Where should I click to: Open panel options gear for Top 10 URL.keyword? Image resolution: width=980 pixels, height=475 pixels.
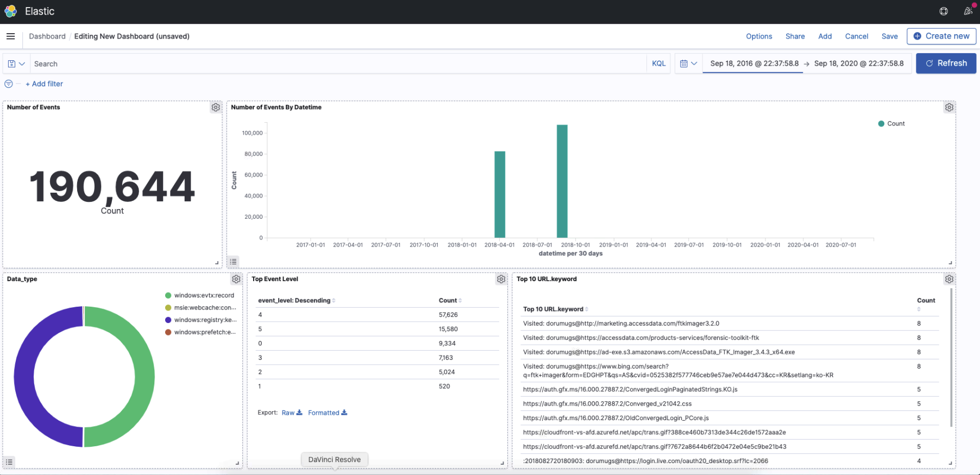click(x=949, y=279)
